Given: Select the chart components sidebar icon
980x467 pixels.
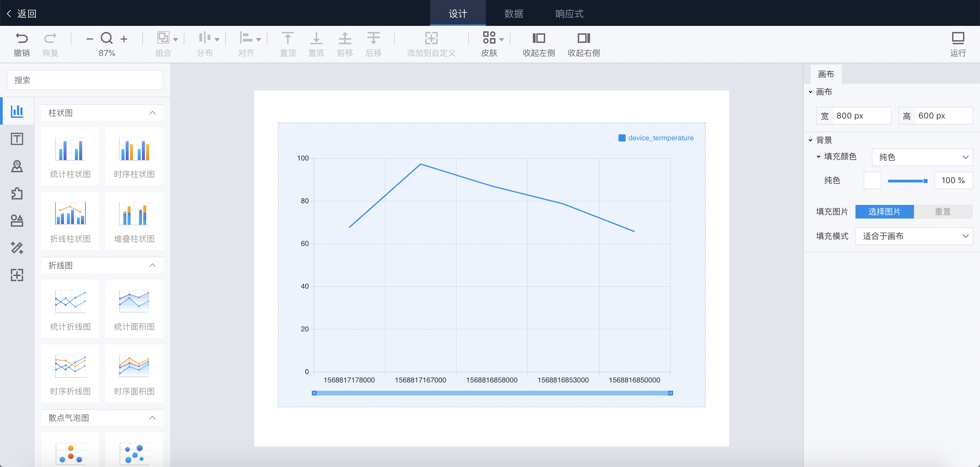Looking at the screenshot, I should [17, 111].
